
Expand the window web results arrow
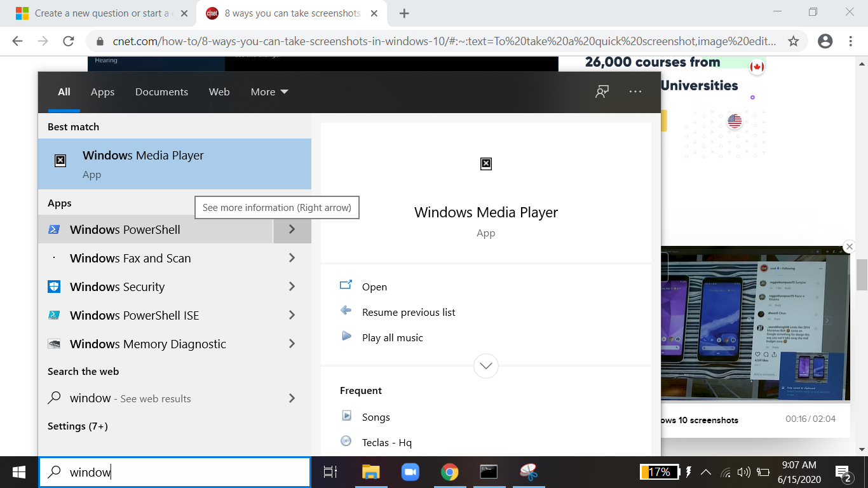[292, 398]
